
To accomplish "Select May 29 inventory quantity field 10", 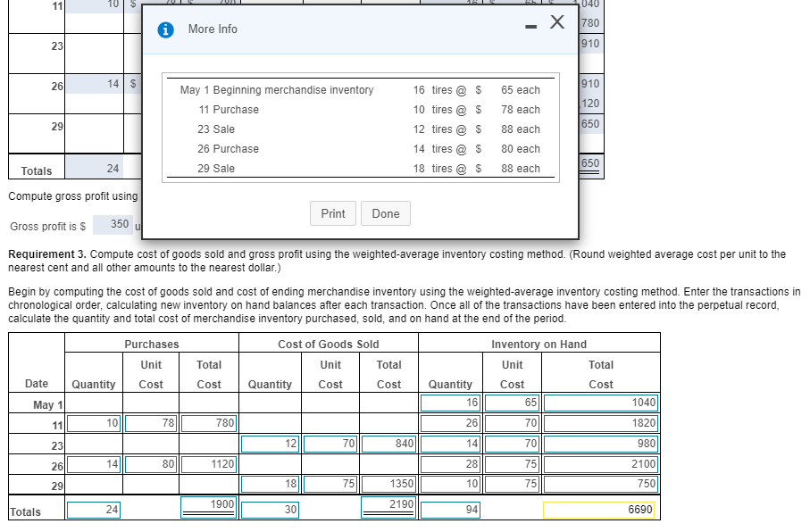I will coord(451,485).
